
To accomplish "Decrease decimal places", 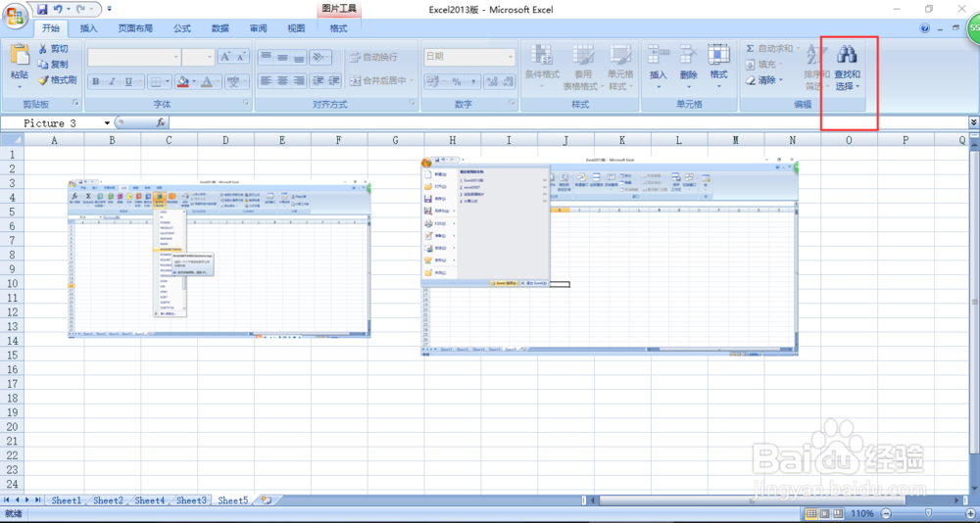I will coord(508,81).
